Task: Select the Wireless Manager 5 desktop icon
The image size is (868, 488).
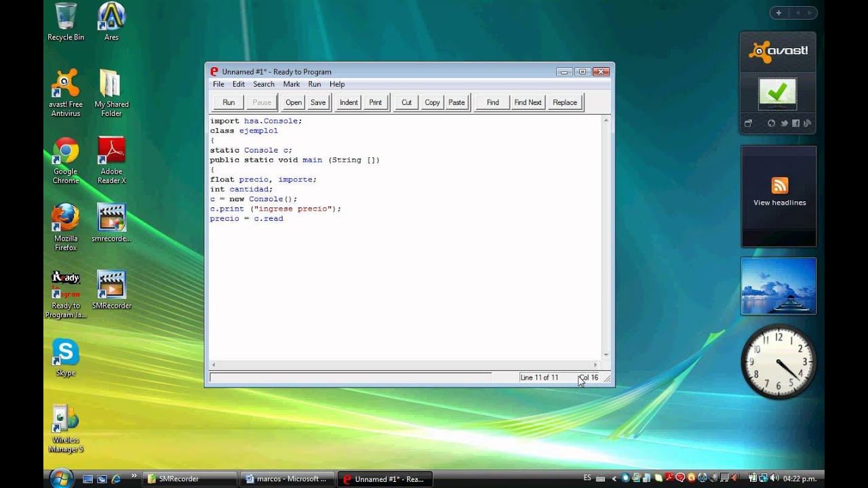Action: 66,428
